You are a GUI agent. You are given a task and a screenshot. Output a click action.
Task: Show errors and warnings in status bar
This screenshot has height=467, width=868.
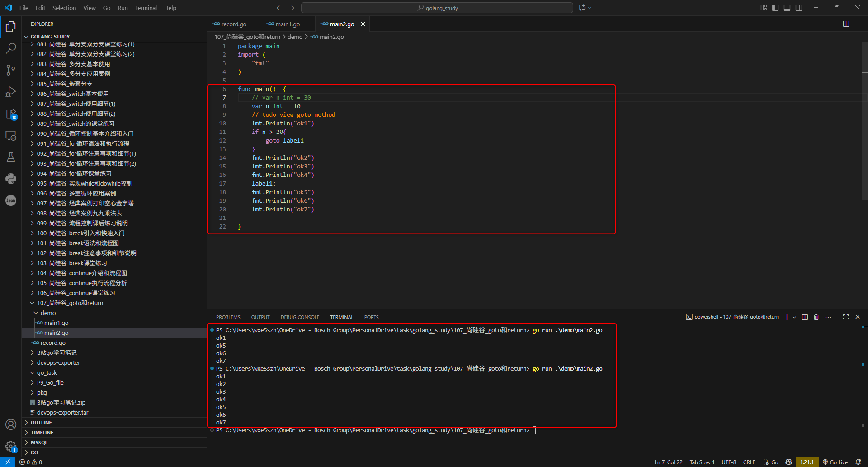[x=31, y=462]
